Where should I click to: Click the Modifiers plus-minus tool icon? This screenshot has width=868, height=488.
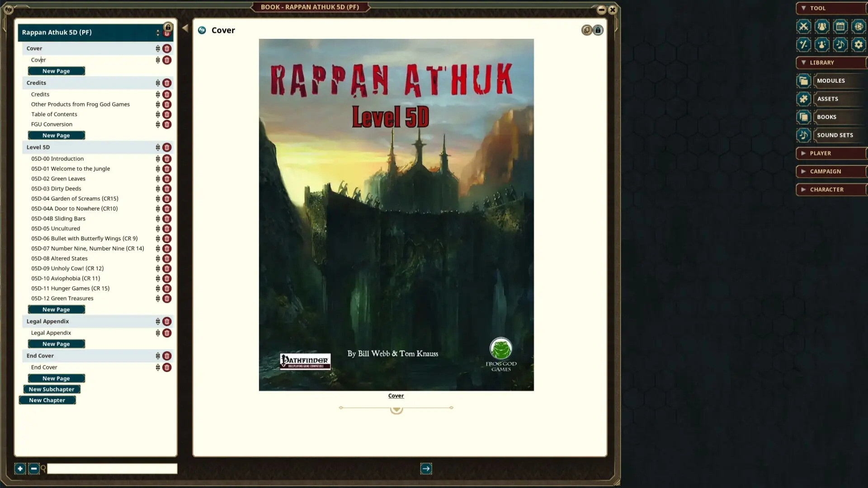coord(803,44)
